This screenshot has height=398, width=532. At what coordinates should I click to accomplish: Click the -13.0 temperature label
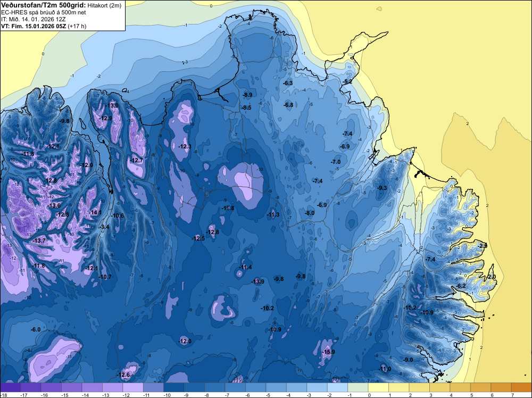pyautogui.click(x=112, y=105)
